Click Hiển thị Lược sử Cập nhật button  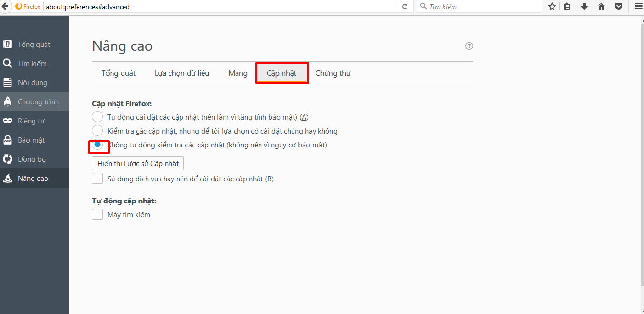tap(138, 163)
